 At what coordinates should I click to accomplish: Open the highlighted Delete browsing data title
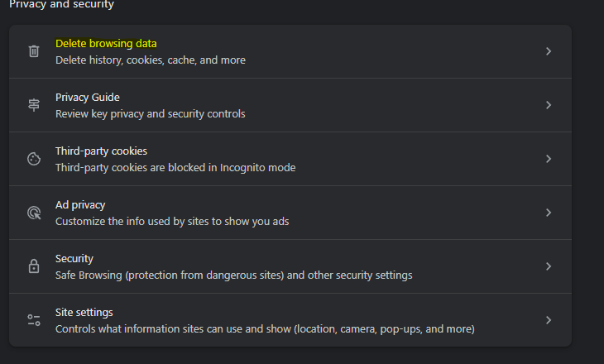(106, 44)
